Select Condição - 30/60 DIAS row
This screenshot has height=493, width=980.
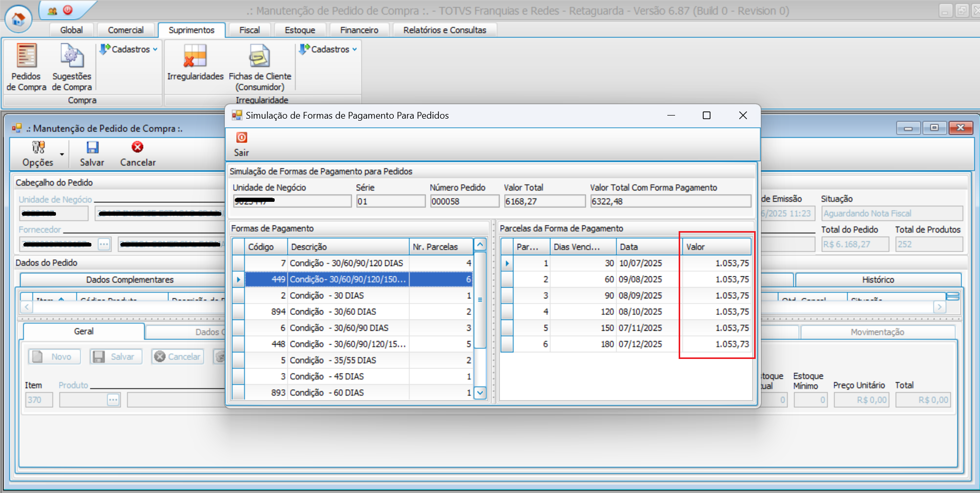[x=352, y=312]
